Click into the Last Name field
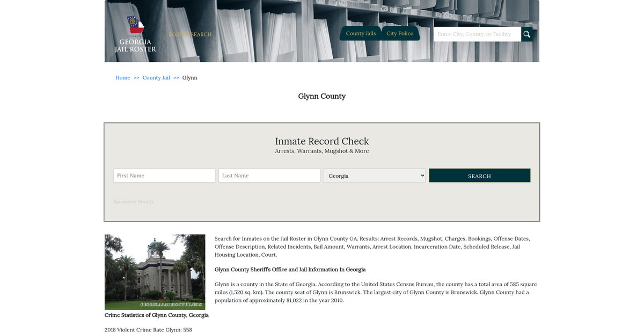Viewport: 644px width, 333px height. pyautogui.click(x=269, y=176)
